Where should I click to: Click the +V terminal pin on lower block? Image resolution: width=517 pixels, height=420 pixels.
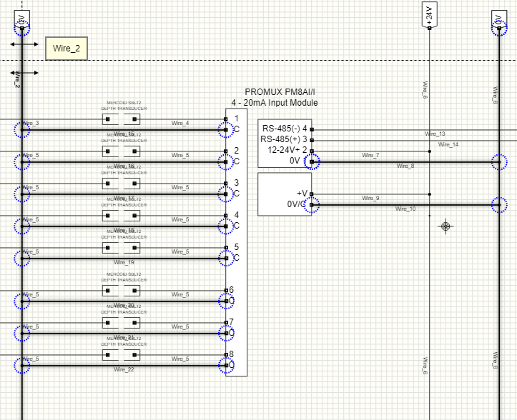[312, 194]
